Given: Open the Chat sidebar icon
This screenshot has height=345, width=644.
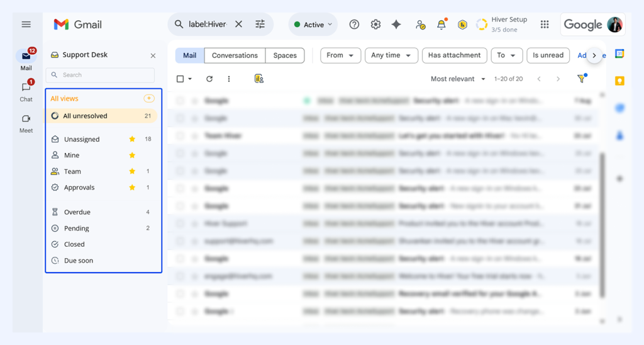Looking at the screenshot, I should [26, 88].
